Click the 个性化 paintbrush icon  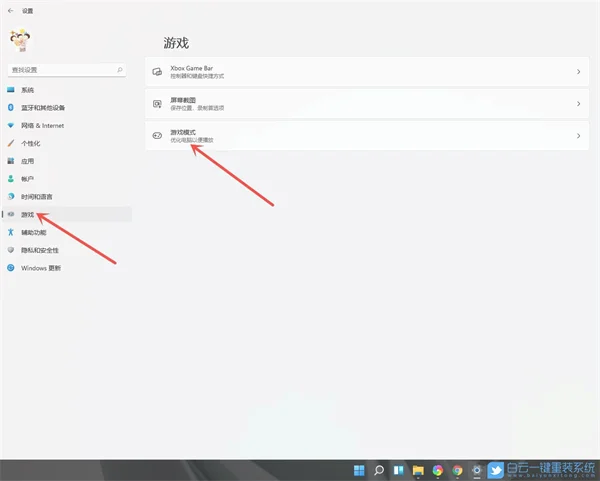[11, 143]
